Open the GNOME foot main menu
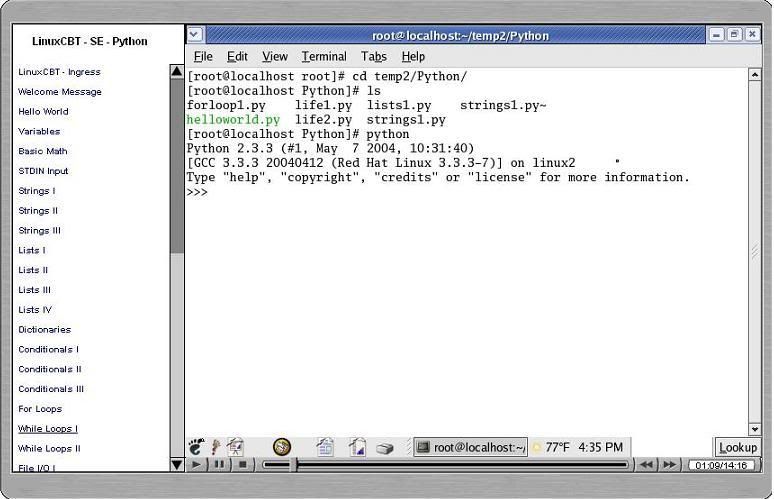This screenshot has height=499, width=774. [x=196, y=447]
